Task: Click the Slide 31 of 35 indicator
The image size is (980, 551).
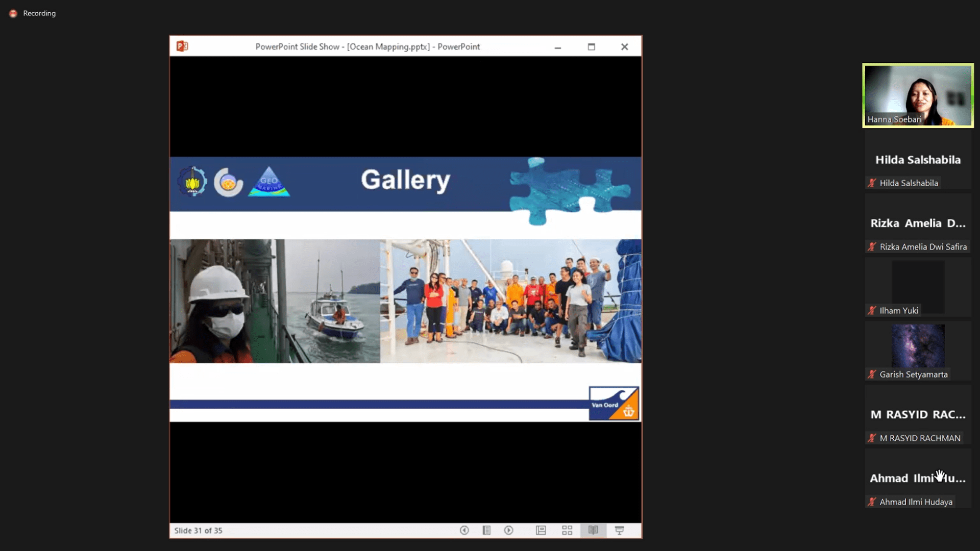Action: [x=199, y=531]
